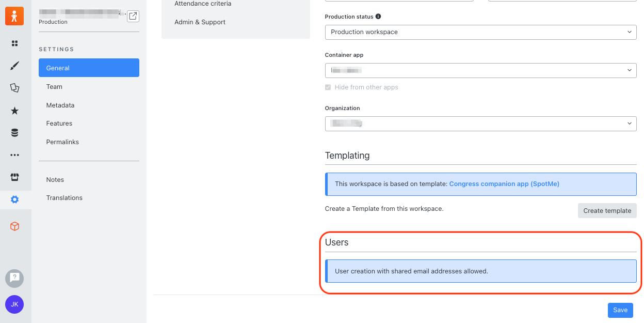
Task: Open the Congress companion app template link
Action: 504,184
